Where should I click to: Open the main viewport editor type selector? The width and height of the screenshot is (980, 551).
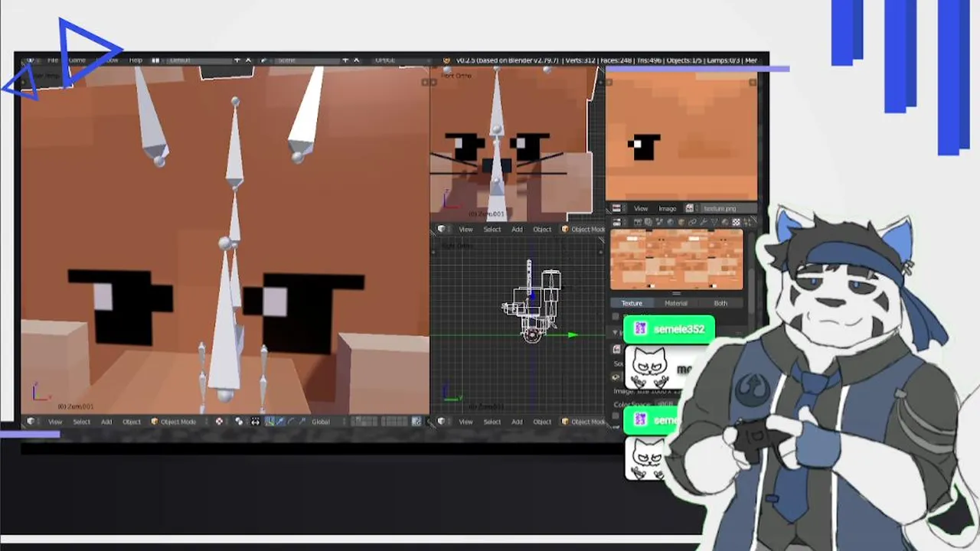(31, 422)
